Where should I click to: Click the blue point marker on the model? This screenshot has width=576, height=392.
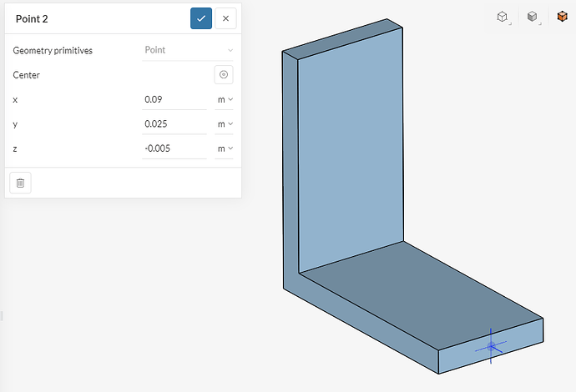click(491, 346)
